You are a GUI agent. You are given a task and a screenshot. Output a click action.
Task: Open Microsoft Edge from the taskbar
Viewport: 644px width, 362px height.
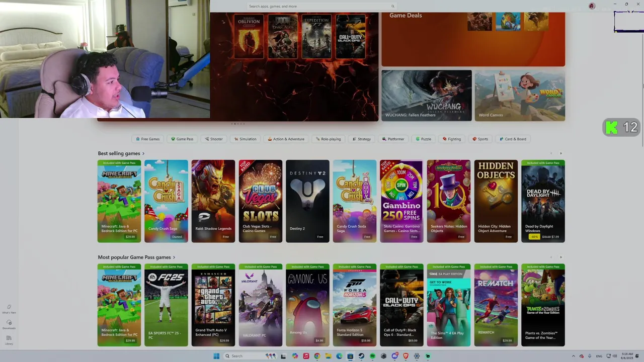339,356
